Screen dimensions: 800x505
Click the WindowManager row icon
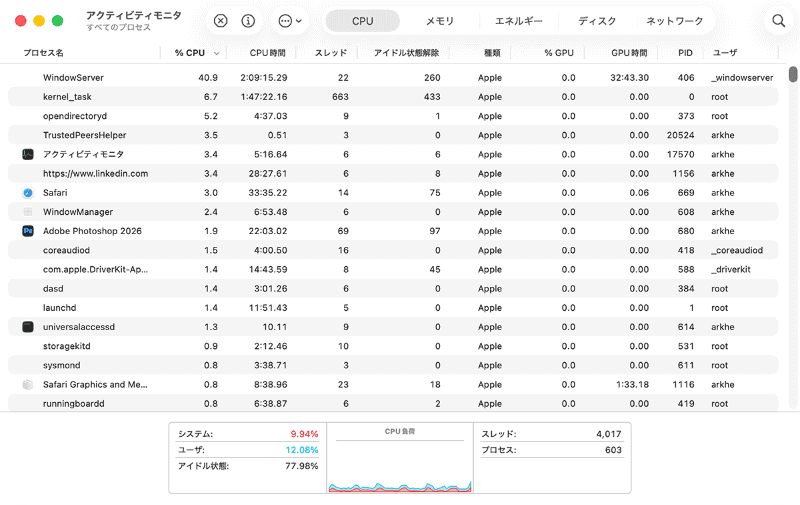point(28,212)
